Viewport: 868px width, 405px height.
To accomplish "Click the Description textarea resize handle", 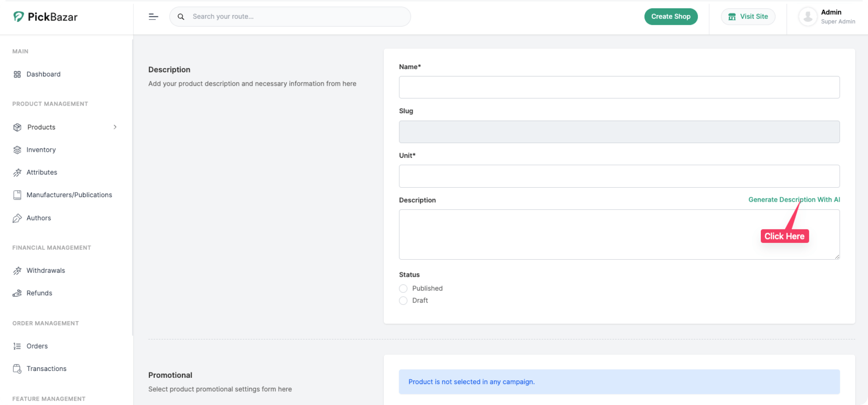I will [x=837, y=257].
